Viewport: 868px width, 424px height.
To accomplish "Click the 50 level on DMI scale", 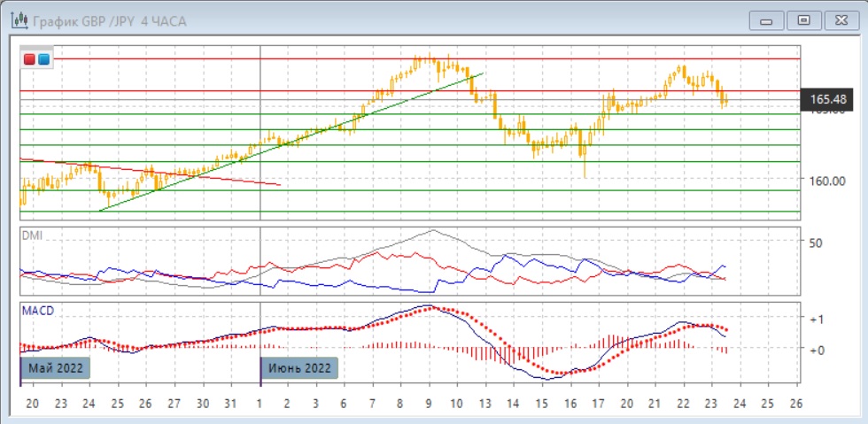I will tap(817, 242).
